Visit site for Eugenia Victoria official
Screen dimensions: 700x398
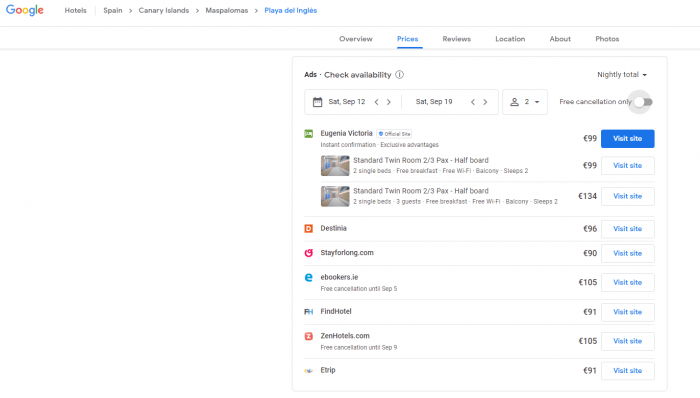[628, 139]
